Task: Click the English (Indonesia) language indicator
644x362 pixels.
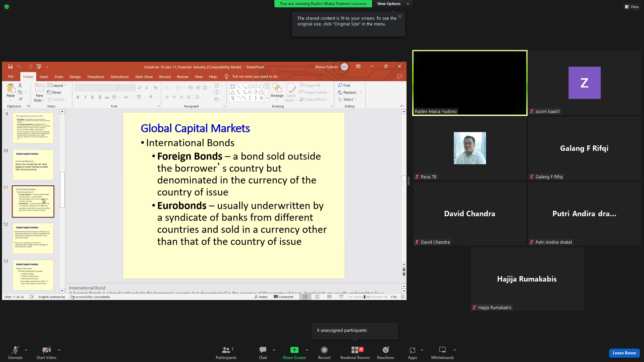Action: [x=52, y=297]
